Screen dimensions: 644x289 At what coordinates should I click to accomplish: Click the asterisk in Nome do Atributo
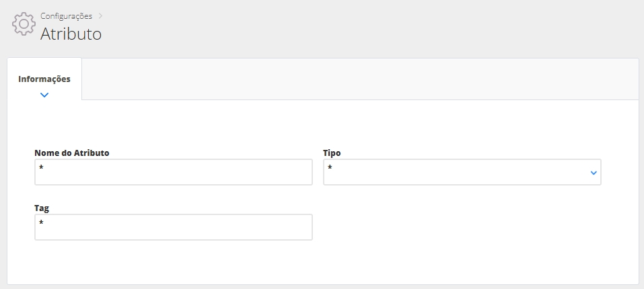pyautogui.click(x=41, y=167)
